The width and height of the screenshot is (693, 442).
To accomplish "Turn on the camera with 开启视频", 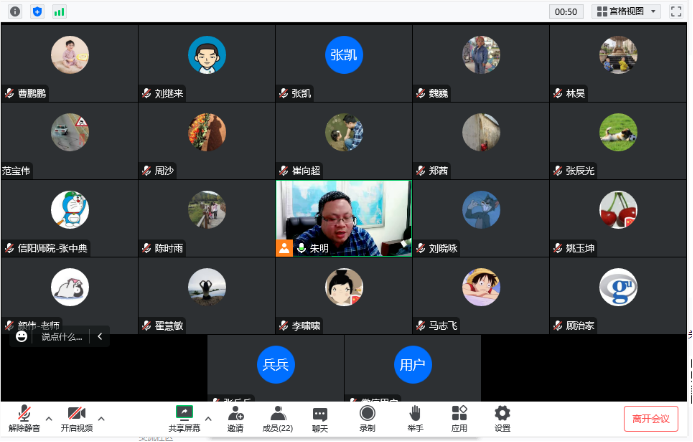I will 76,416.
